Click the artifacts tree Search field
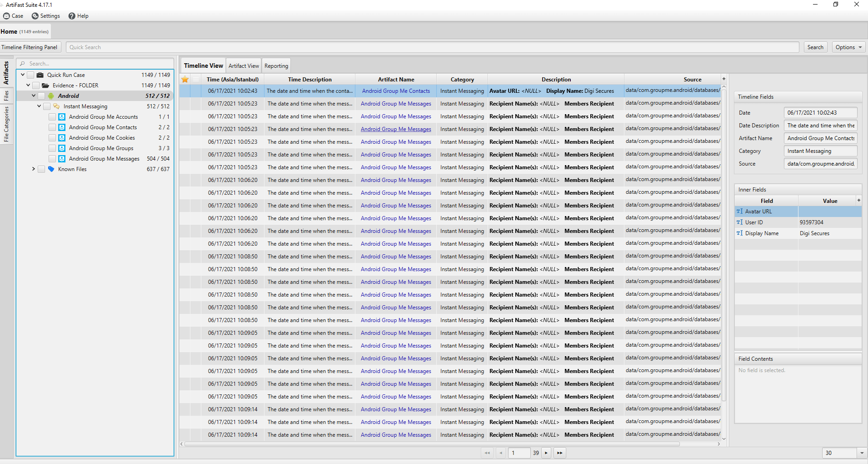This screenshot has height=464, width=868. click(x=95, y=64)
